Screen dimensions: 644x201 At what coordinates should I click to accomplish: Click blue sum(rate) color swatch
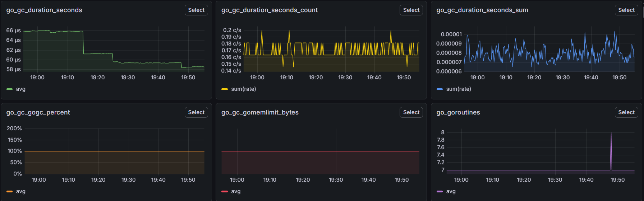tap(440, 89)
